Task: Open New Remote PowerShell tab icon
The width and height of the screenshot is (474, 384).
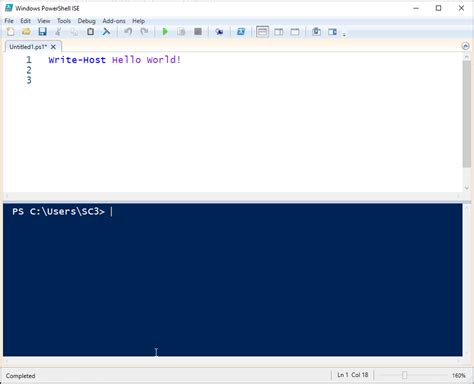Action: (x=219, y=32)
